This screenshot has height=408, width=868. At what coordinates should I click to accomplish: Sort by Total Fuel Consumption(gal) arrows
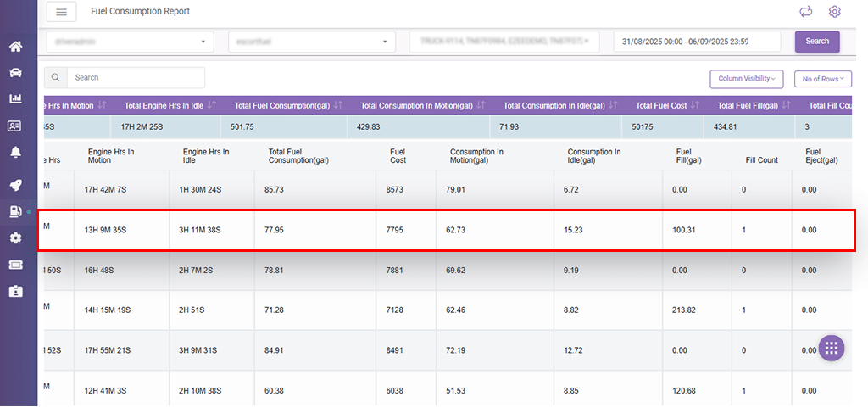(339, 104)
